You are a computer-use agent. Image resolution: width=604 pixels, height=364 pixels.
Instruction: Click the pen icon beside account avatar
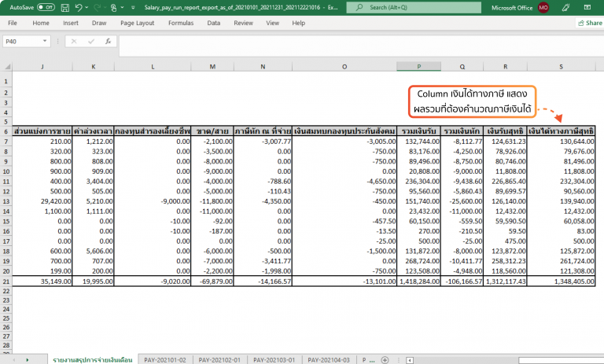(x=565, y=7)
